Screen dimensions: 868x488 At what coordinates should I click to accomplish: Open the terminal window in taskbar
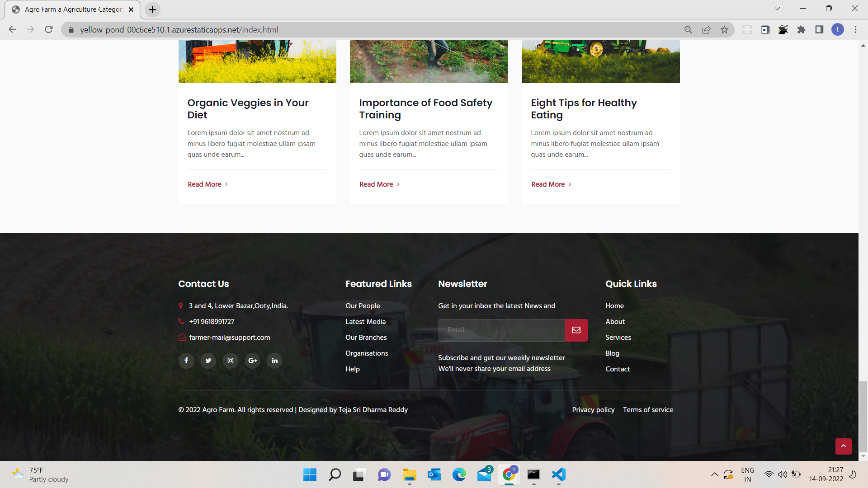pos(534,474)
